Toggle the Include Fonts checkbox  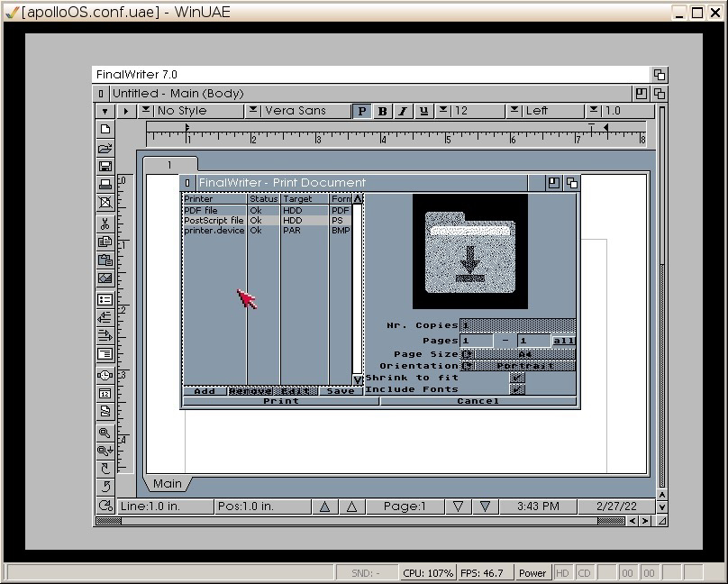tap(517, 389)
